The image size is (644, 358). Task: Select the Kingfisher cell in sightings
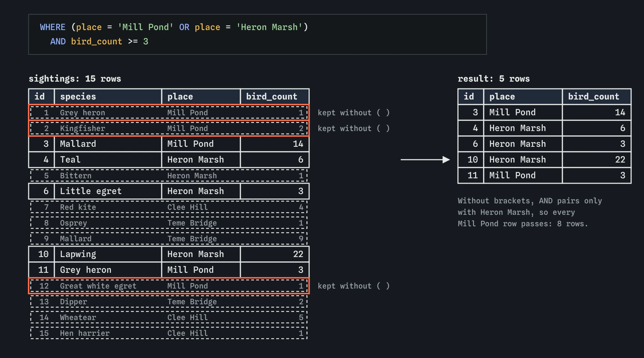(83, 129)
